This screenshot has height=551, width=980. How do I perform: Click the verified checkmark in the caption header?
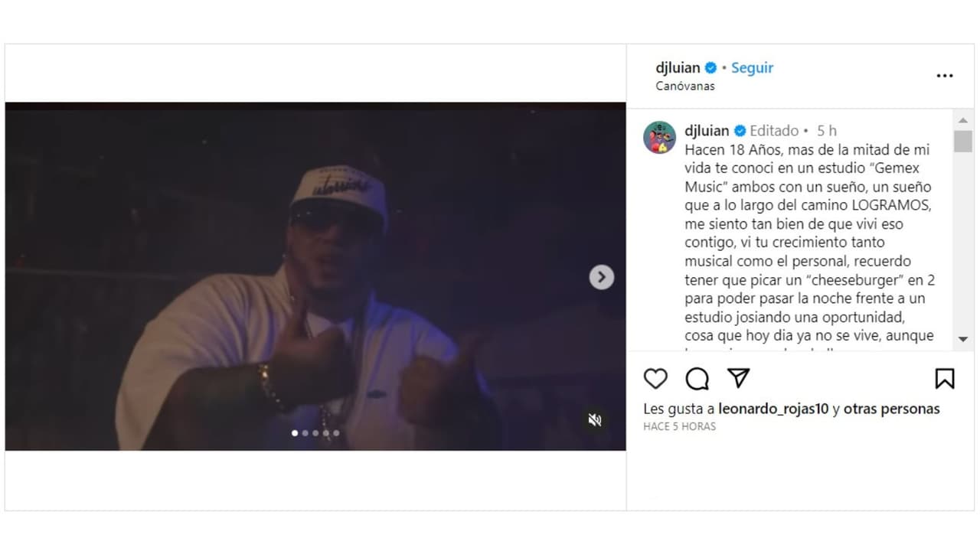pos(739,130)
